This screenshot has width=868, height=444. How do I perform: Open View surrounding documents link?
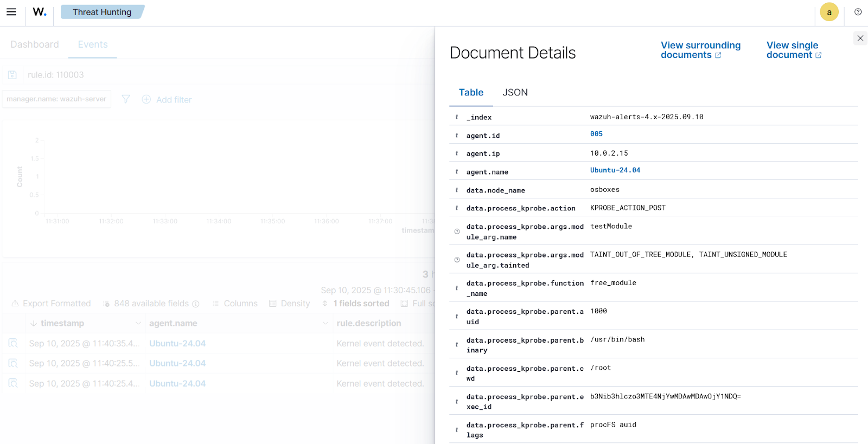[700, 50]
